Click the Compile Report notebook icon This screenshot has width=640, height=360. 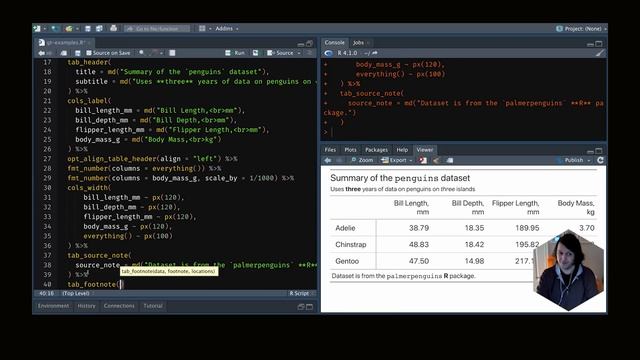click(x=172, y=53)
